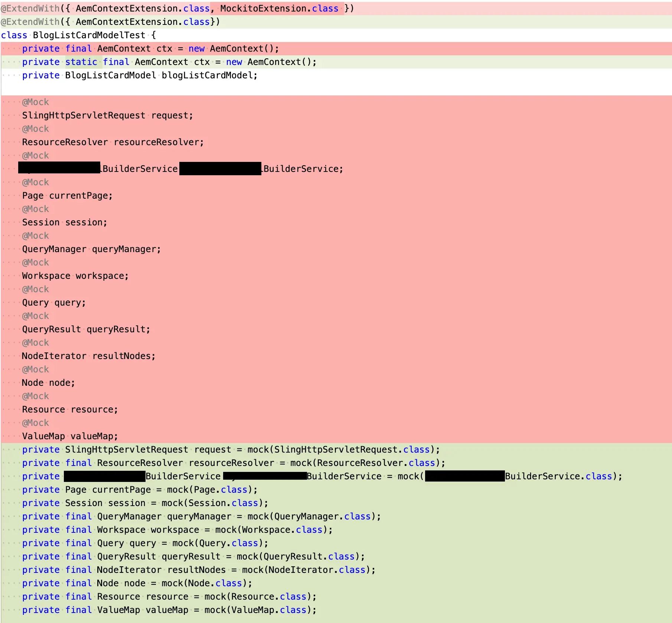672x623 pixels.
Task: Click added line 'queryResult = mock(QueryResult.class)'
Action: (x=336, y=556)
